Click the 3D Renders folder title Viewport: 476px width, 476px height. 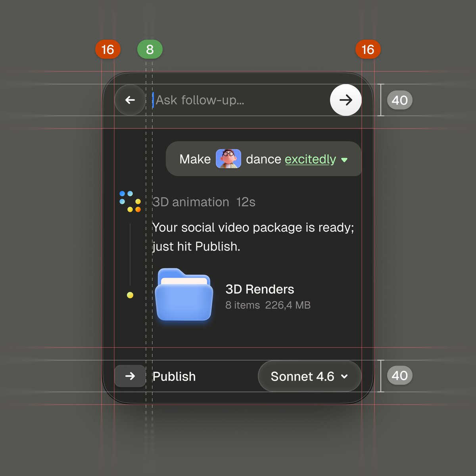260,289
